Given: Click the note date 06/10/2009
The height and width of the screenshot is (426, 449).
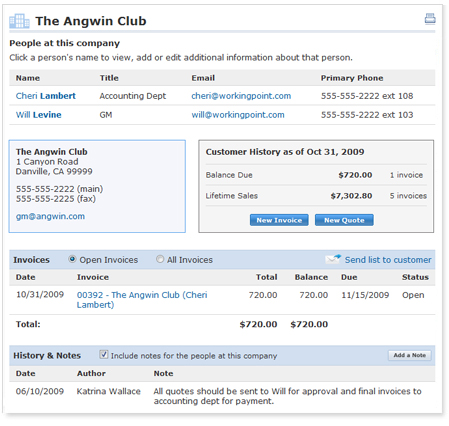Looking at the screenshot, I should [x=40, y=391].
